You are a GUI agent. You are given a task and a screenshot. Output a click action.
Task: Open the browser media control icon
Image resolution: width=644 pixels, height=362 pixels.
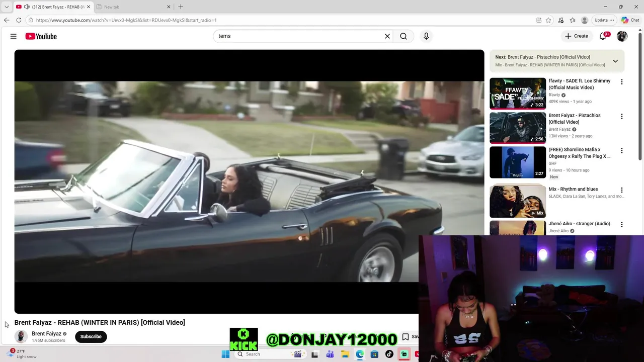click(560, 20)
